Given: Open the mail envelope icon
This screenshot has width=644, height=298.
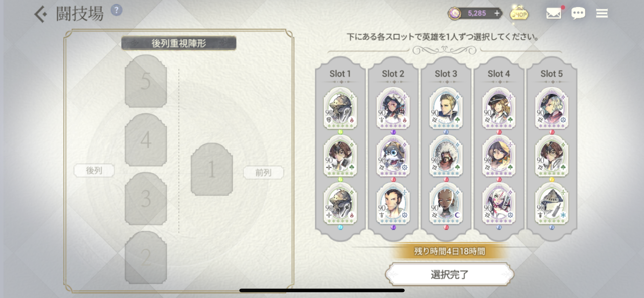Looking at the screenshot, I should tap(553, 13).
